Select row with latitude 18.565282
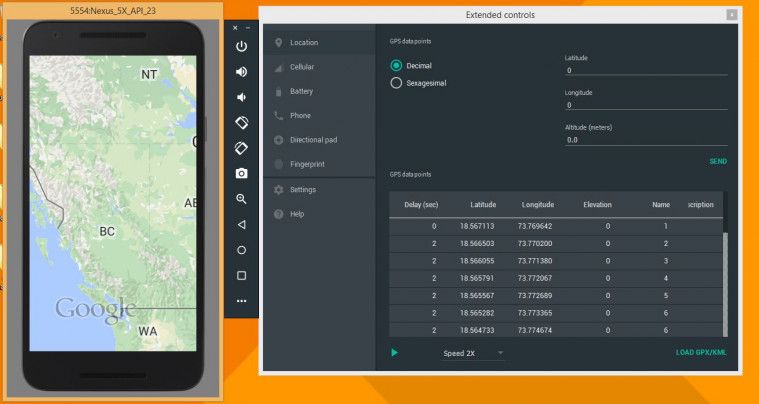The image size is (759, 404). pos(556,313)
